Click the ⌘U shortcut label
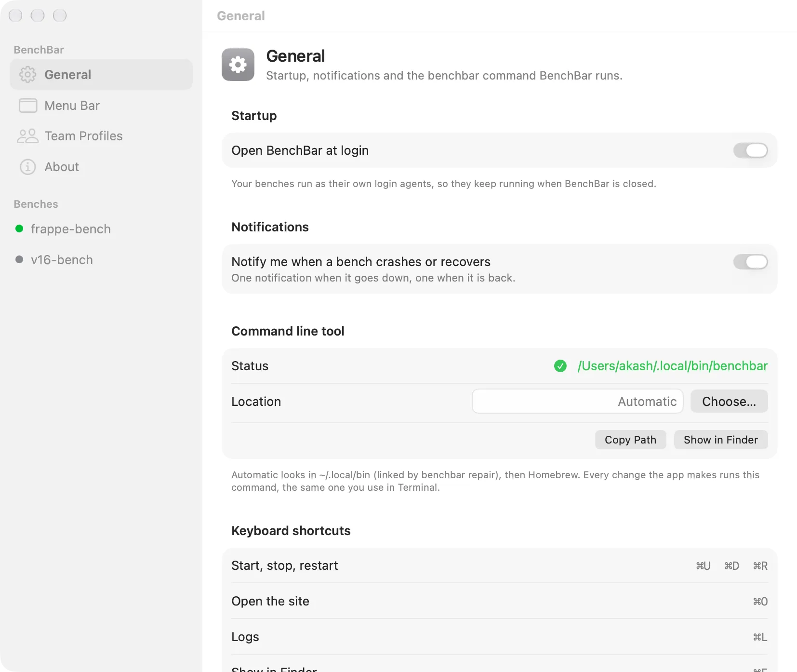797x672 pixels. click(x=703, y=566)
